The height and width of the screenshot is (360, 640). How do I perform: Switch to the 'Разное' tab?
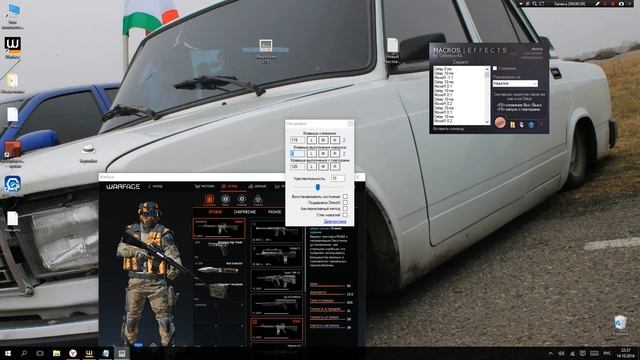[x=274, y=212]
